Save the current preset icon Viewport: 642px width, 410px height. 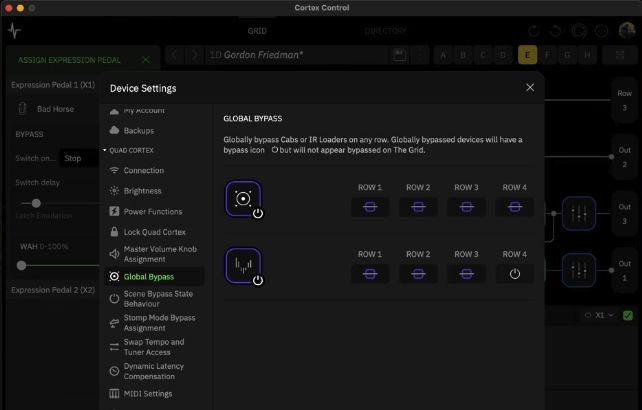(x=399, y=55)
